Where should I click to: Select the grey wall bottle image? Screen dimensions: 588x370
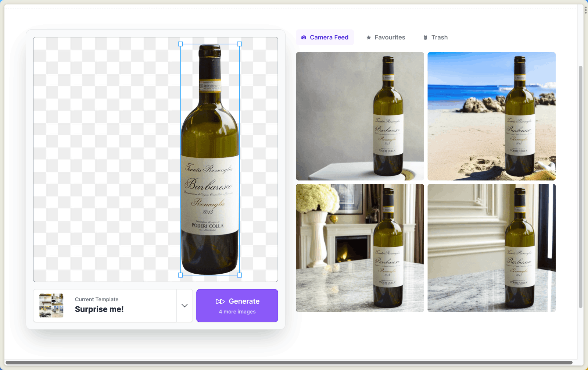(360, 116)
